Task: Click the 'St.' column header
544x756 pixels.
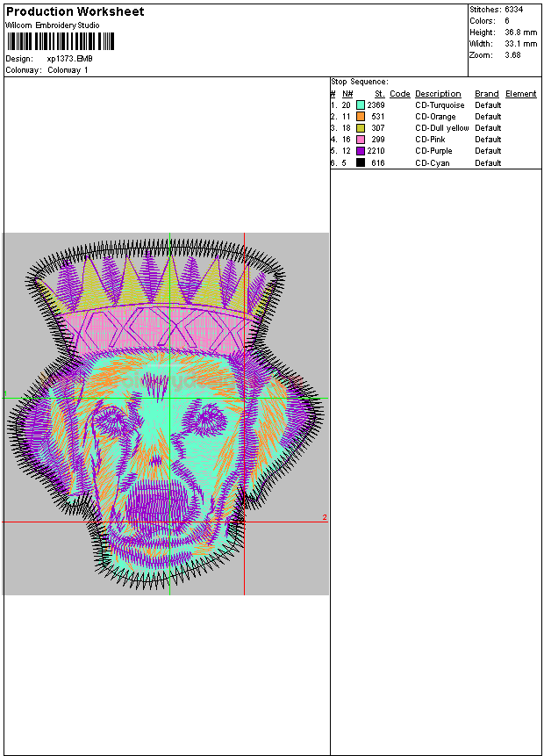Action: pos(380,94)
